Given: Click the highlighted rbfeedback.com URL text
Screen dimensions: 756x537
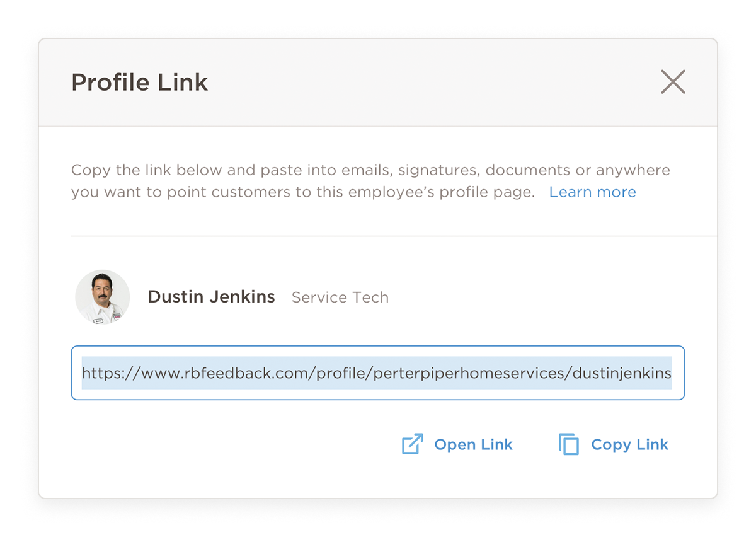Looking at the screenshot, I should click(x=377, y=373).
